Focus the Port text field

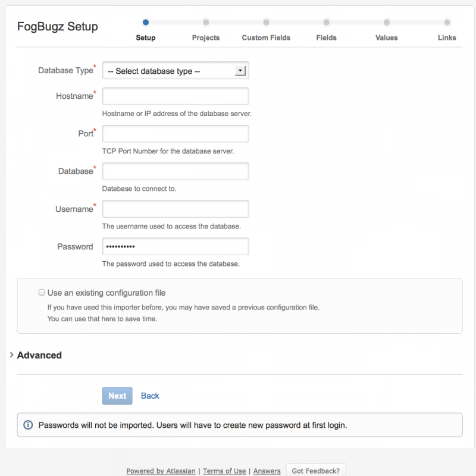click(x=176, y=134)
